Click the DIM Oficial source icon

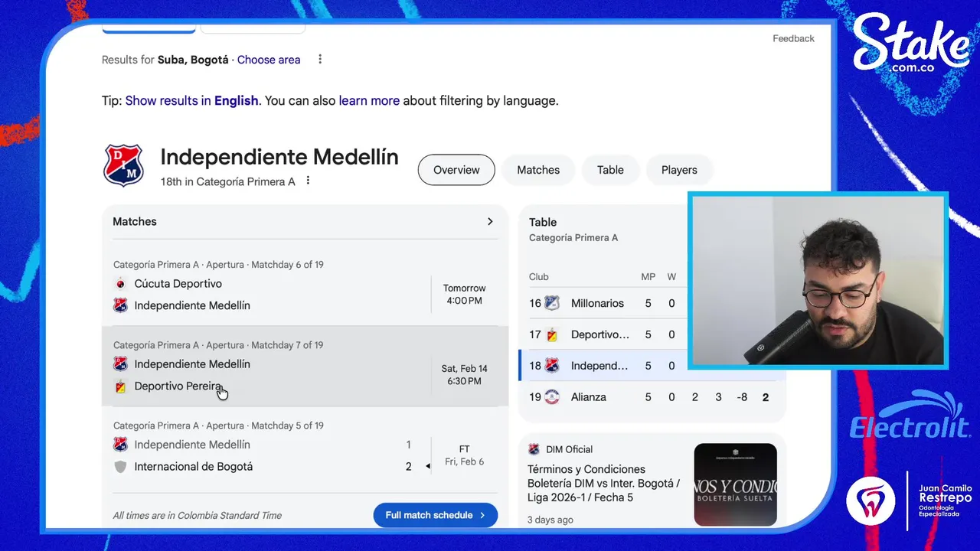click(534, 449)
